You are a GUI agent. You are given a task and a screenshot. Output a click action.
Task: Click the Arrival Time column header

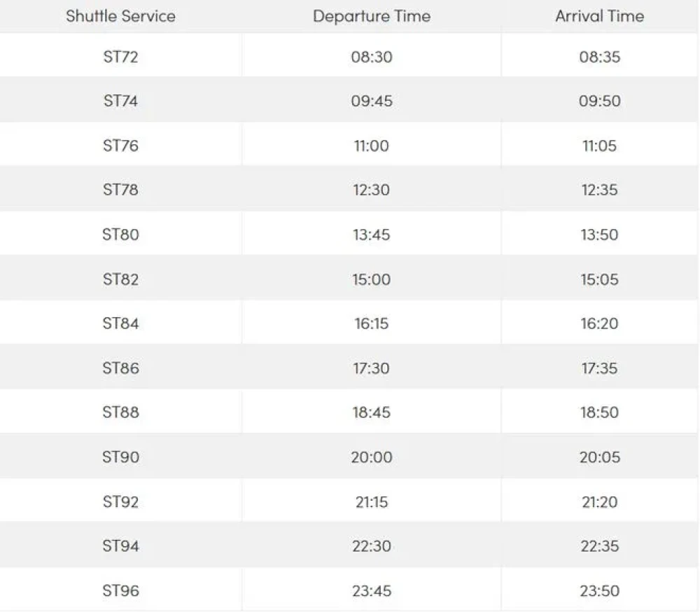pyautogui.click(x=599, y=16)
